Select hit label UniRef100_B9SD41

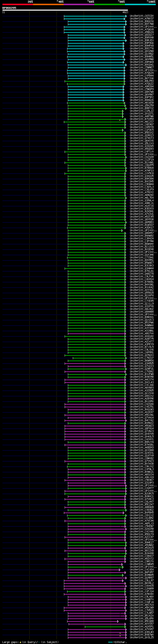coord(142,65)
